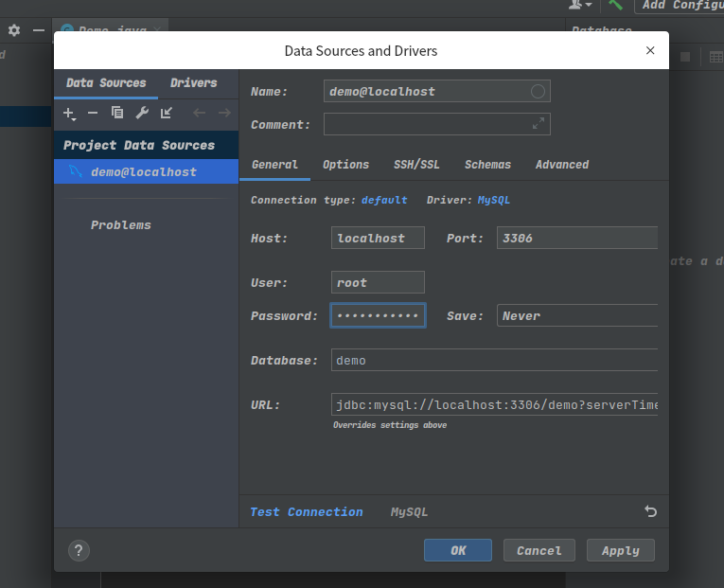
Task: Remove the selected data source with minus icon
Action: click(93, 113)
